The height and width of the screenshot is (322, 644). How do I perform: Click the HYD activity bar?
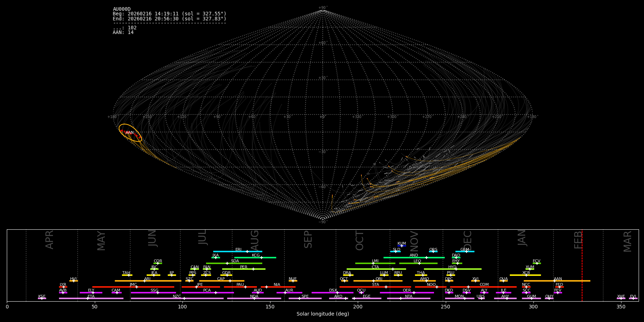453,269
